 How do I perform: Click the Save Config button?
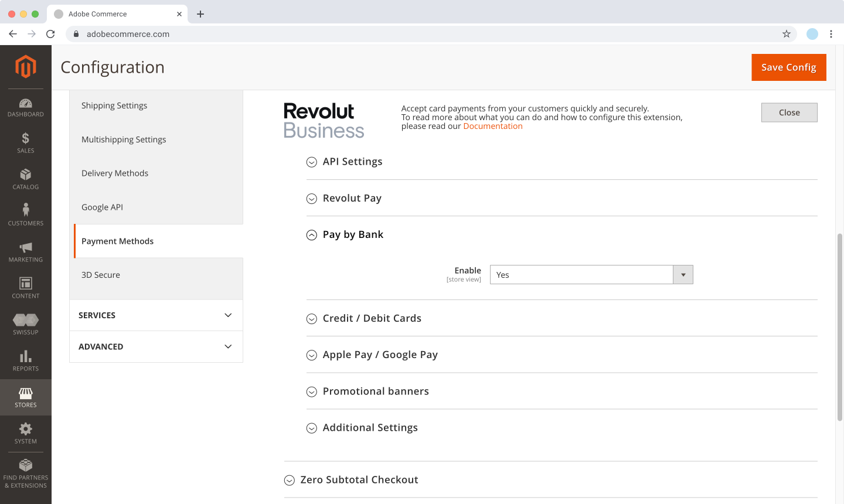click(788, 67)
